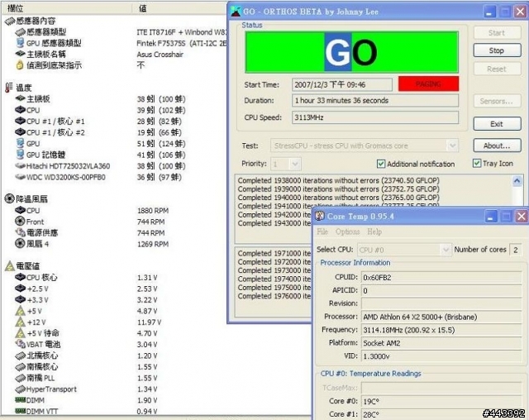This screenshot has width=529, height=420.
Task: Click the Number of cores field
Action: coord(516,250)
